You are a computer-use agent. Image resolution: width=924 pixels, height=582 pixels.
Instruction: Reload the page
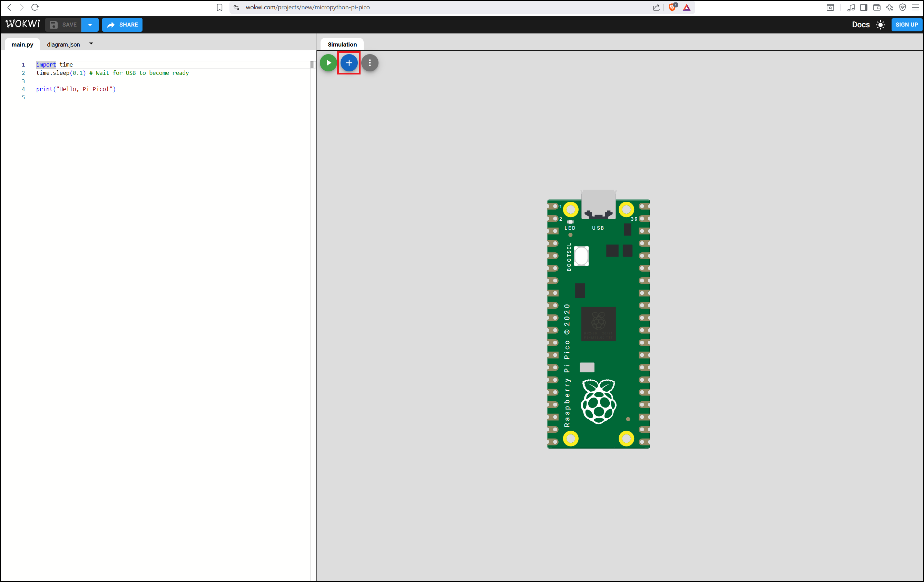coord(35,7)
